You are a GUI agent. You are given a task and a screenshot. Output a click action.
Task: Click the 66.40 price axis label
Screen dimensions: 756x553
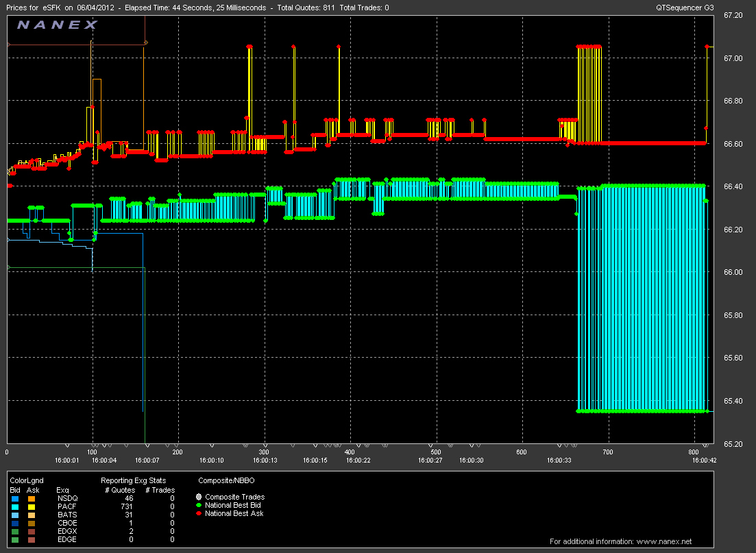point(733,186)
